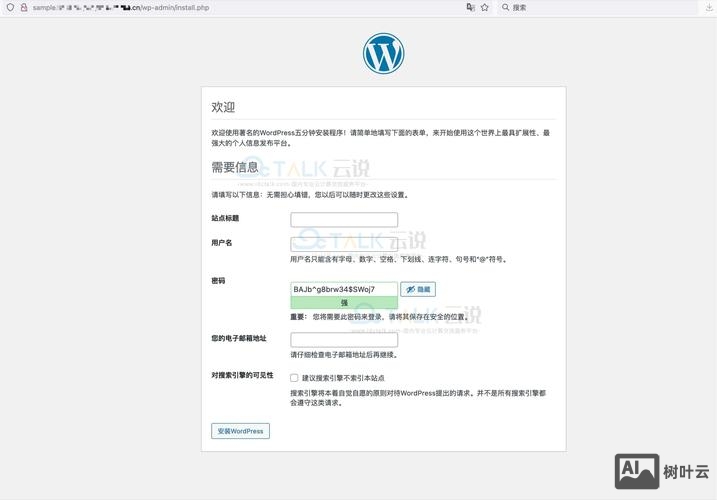Click the WordPress logo
The width and height of the screenshot is (717, 500).
(383, 53)
